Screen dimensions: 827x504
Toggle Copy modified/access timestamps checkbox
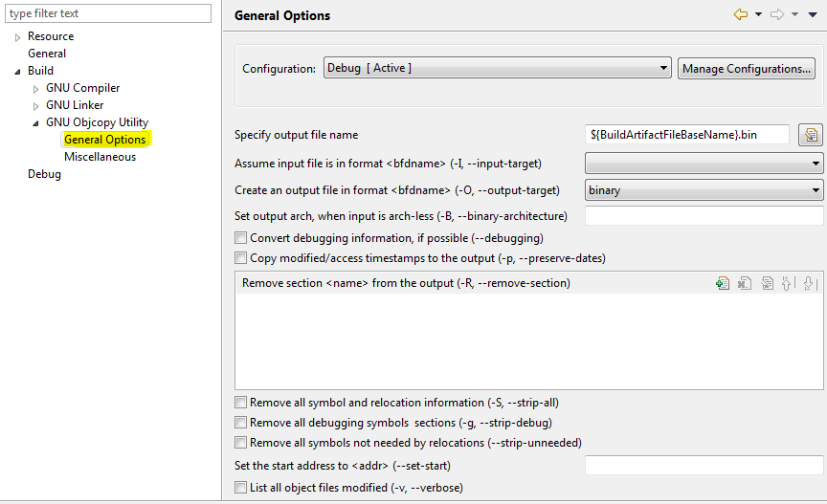pos(240,258)
